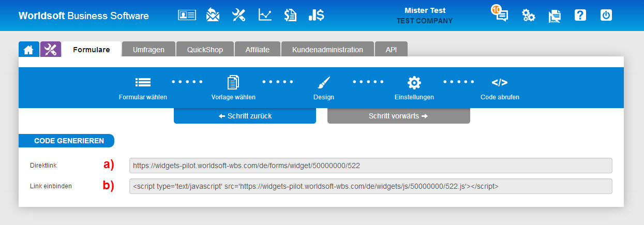Click the TEST COMPANY text

425,21
